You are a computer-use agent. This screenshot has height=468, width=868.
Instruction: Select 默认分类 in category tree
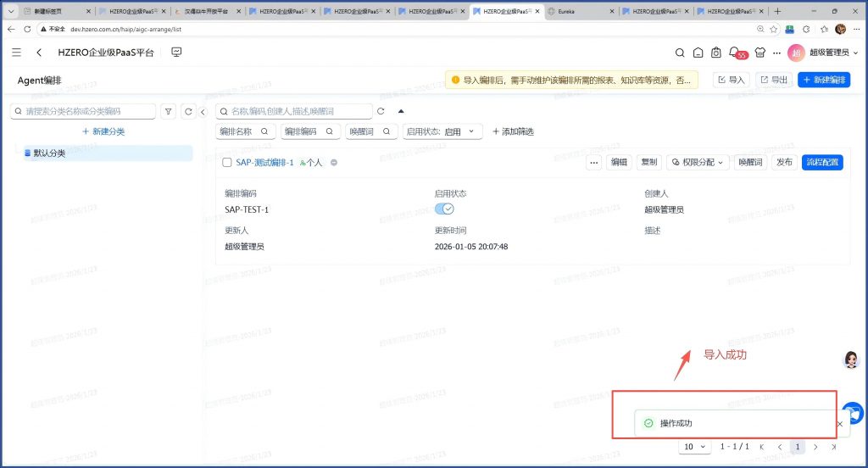[x=48, y=153]
